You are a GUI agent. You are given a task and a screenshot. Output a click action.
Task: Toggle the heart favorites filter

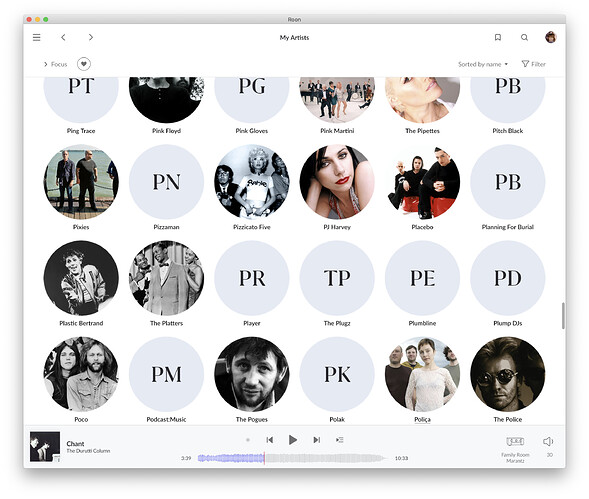pos(84,64)
